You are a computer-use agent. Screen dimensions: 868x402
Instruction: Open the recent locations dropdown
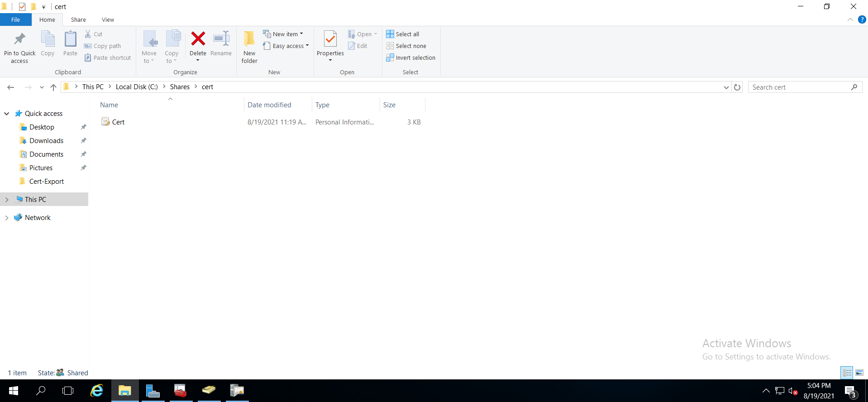coord(42,87)
